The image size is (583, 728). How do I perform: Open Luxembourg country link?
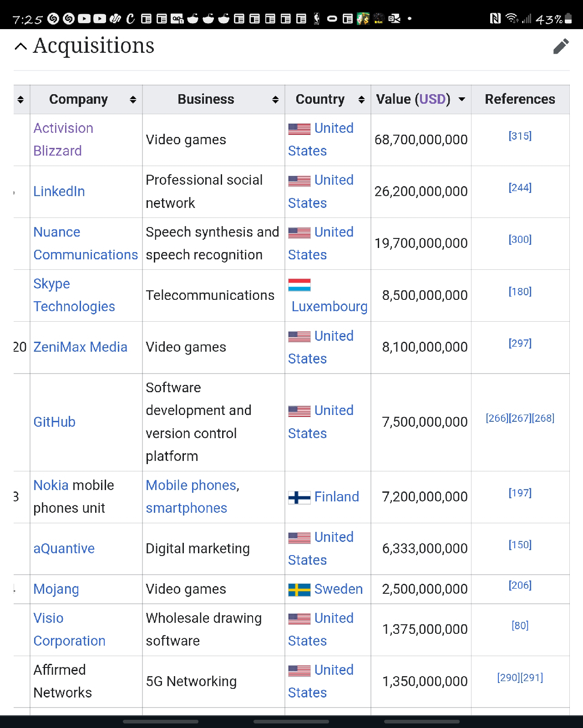click(x=330, y=306)
